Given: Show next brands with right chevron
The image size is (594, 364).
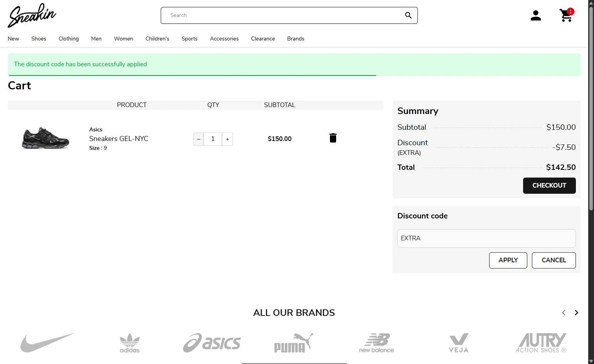Looking at the screenshot, I should pos(576,313).
